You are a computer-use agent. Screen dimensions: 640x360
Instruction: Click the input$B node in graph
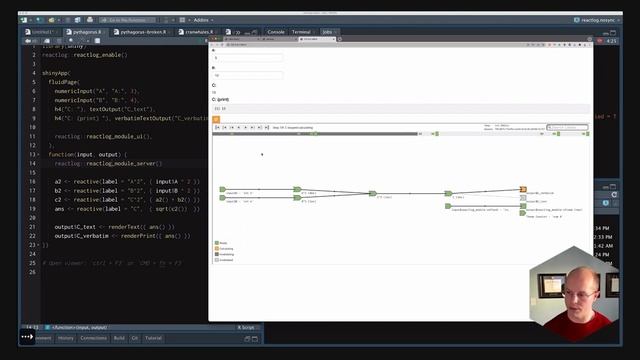[x=222, y=198]
